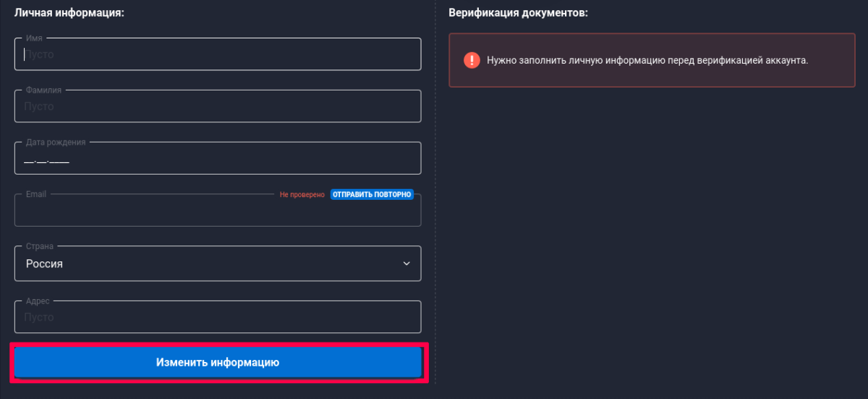
Task: Click the Email field label
Action: (x=36, y=195)
